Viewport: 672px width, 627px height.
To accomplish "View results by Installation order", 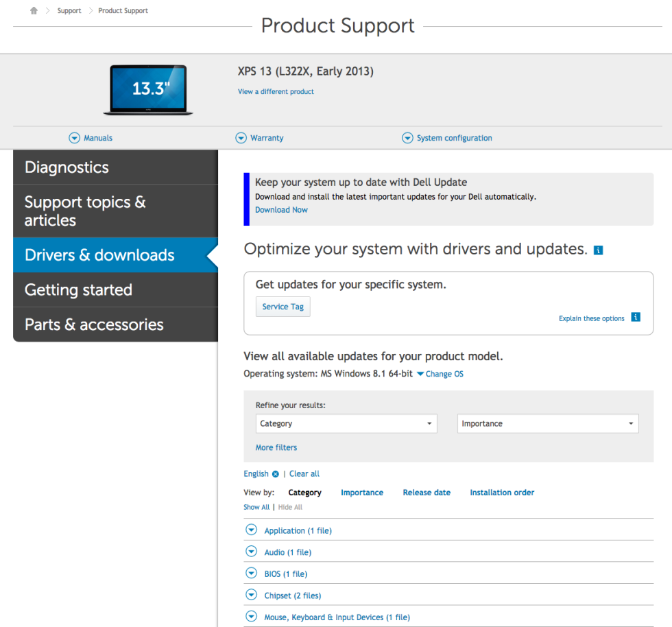I will [x=502, y=493].
